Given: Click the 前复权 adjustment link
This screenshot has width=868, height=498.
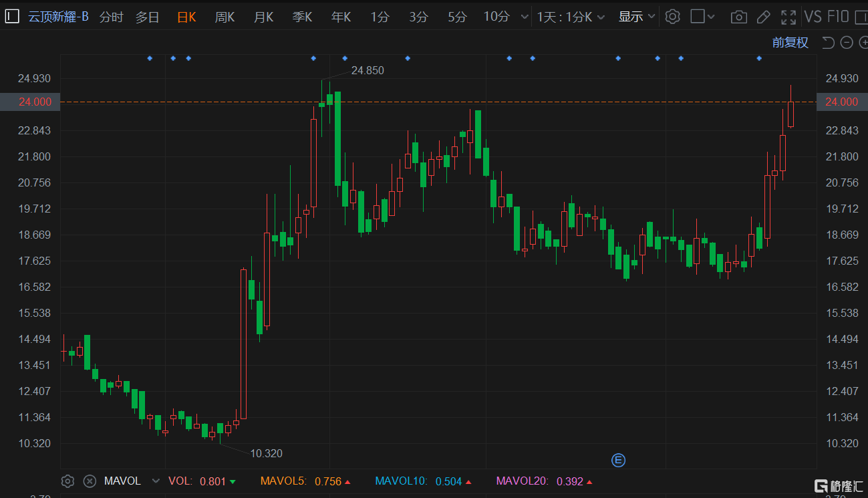Looking at the screenshot, I should [790, 42].
